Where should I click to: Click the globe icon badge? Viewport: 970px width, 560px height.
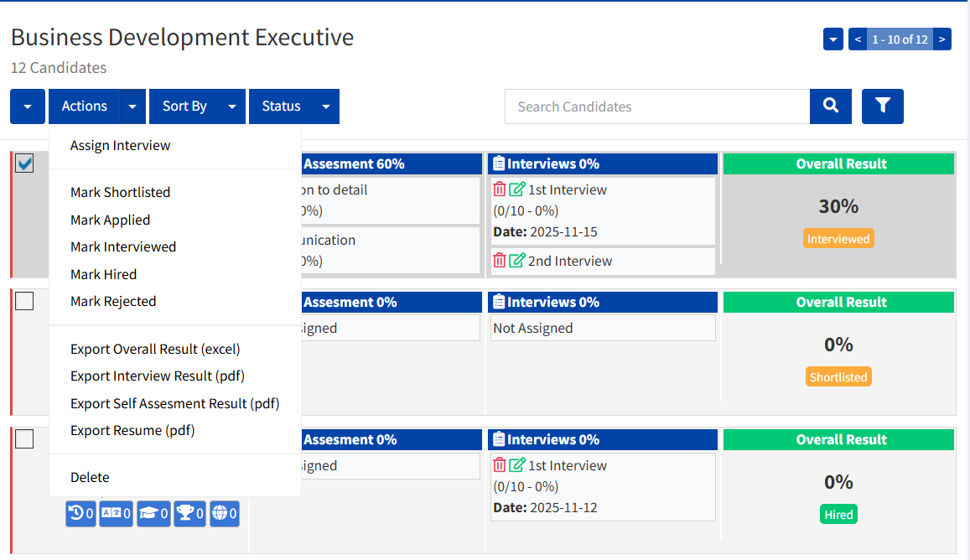225,514
